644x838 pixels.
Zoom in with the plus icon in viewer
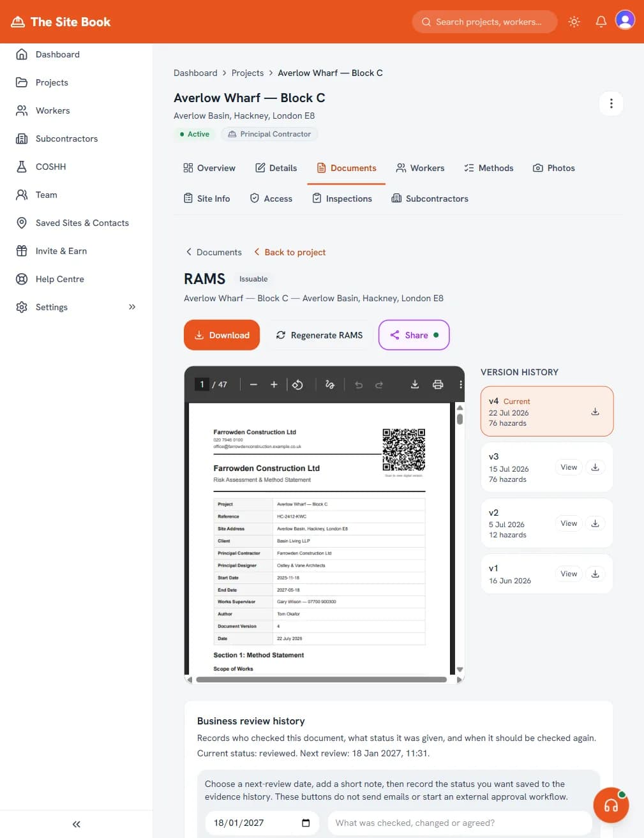click(274, 384)
